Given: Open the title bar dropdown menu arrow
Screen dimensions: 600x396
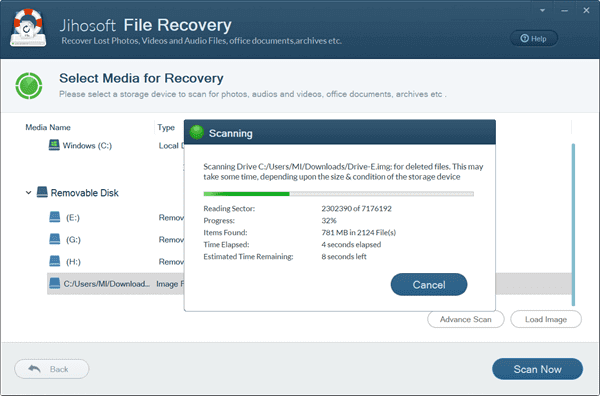Looking at the screenshot, I should tap(542, 11).
